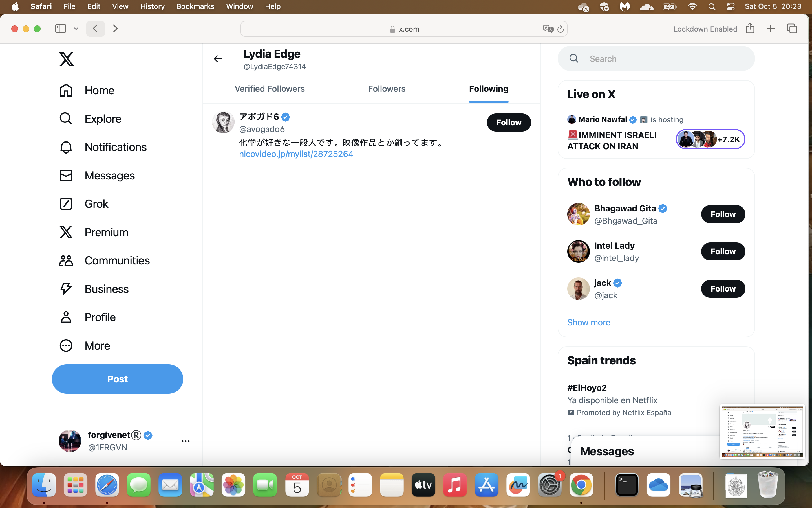Click the Search field on X
This screenshot has height=508, width=812.
tap(656, 59)
